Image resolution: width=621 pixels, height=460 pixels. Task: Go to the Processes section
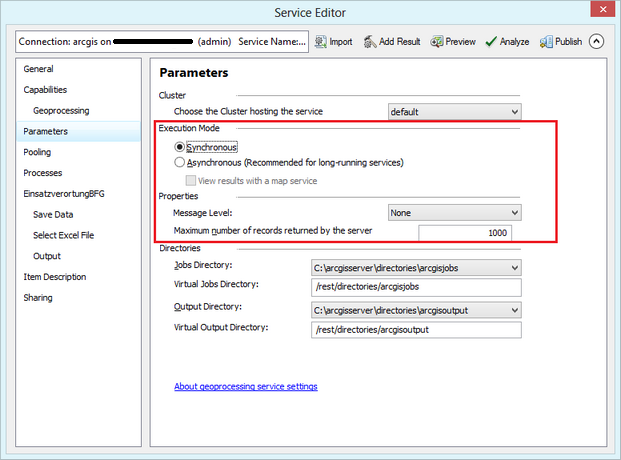pyautogui.click(x=43, y=173)
